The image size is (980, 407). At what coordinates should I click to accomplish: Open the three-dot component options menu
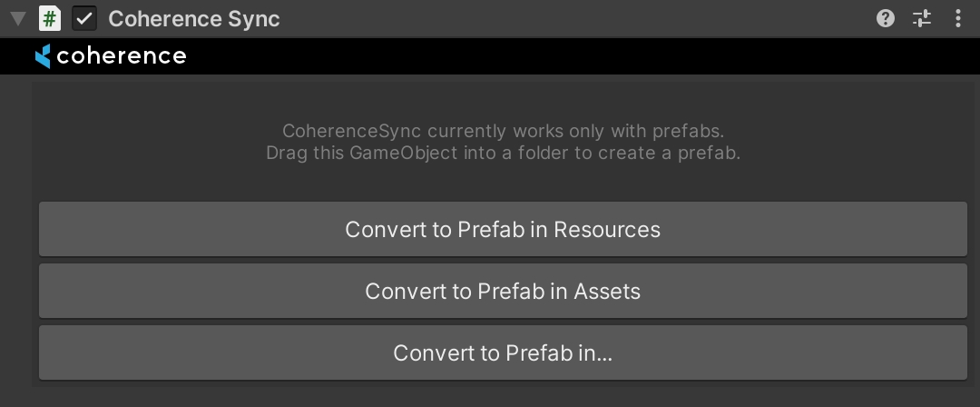(958, 18)
